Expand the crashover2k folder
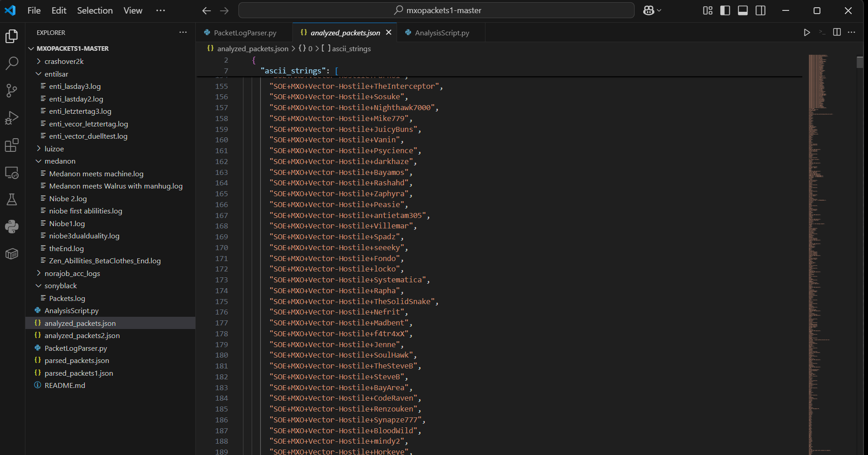Image resolution: width=868 pixels, height=455 pixels. [64, 61]
